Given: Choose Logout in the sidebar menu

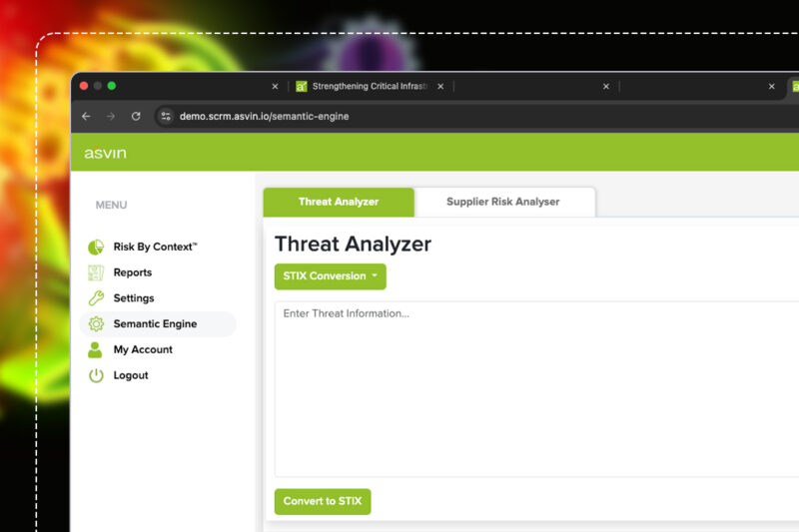Looking at the screenshot, I should coord(131,375).
